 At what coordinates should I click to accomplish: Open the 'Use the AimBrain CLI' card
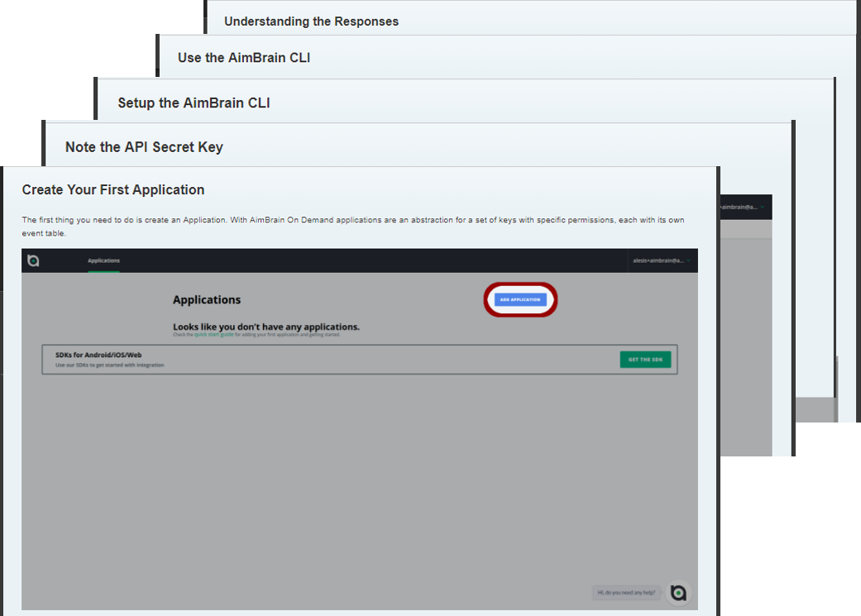[x=244, y=58]
